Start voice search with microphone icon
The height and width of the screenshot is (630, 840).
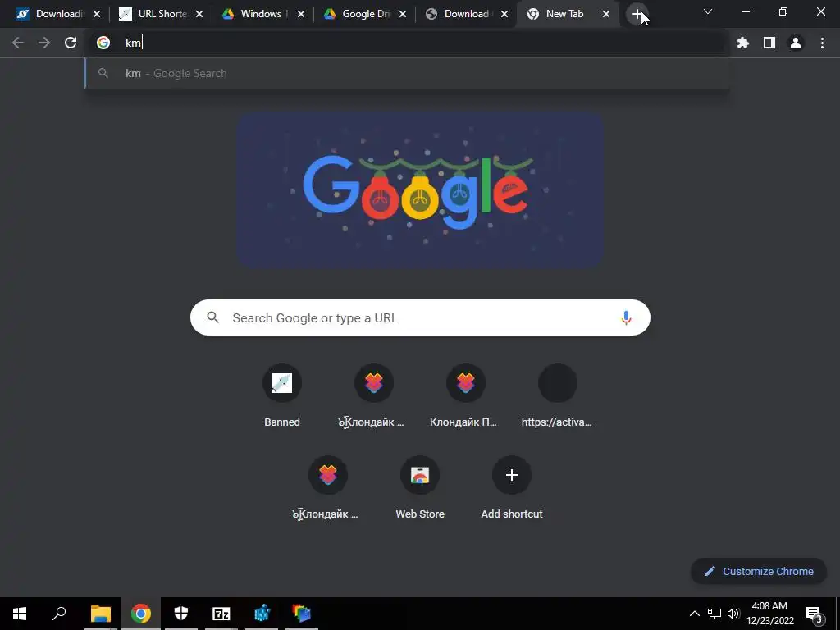click(626, 317)
